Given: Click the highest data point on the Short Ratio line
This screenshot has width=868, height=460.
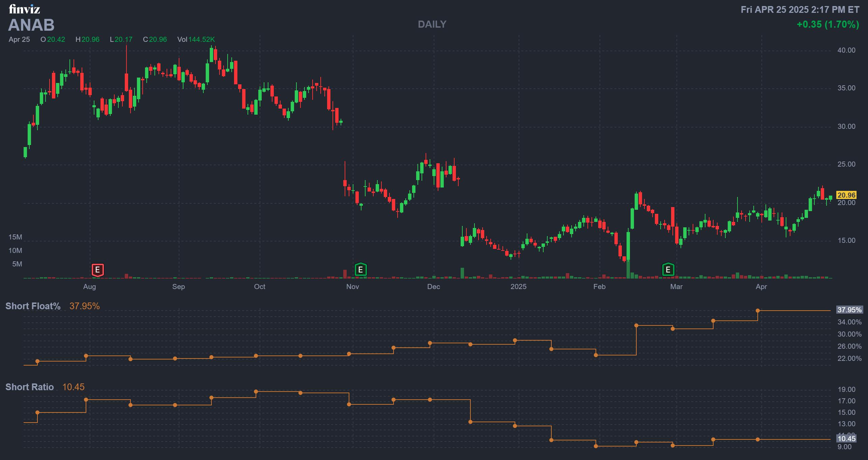Looking at the screenshot, I should coord(256,392).
